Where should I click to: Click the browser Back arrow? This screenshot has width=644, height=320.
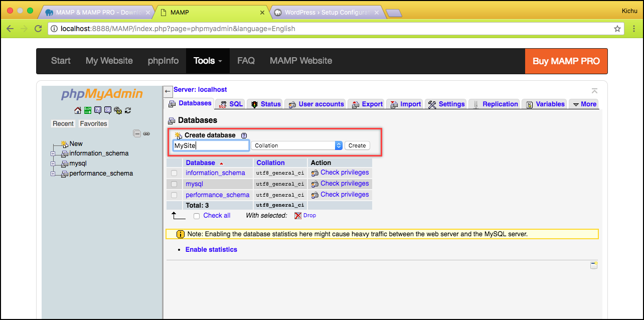pyautogui.click(x=10, y=29)
